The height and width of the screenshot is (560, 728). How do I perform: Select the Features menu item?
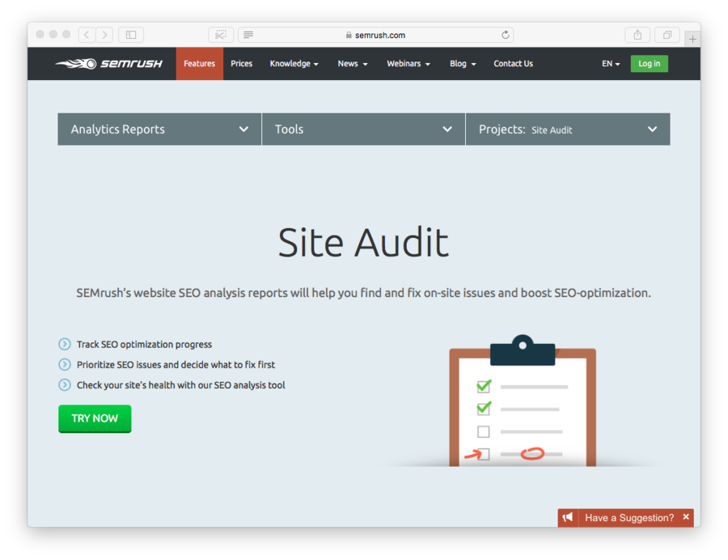[x=199, y=64]
